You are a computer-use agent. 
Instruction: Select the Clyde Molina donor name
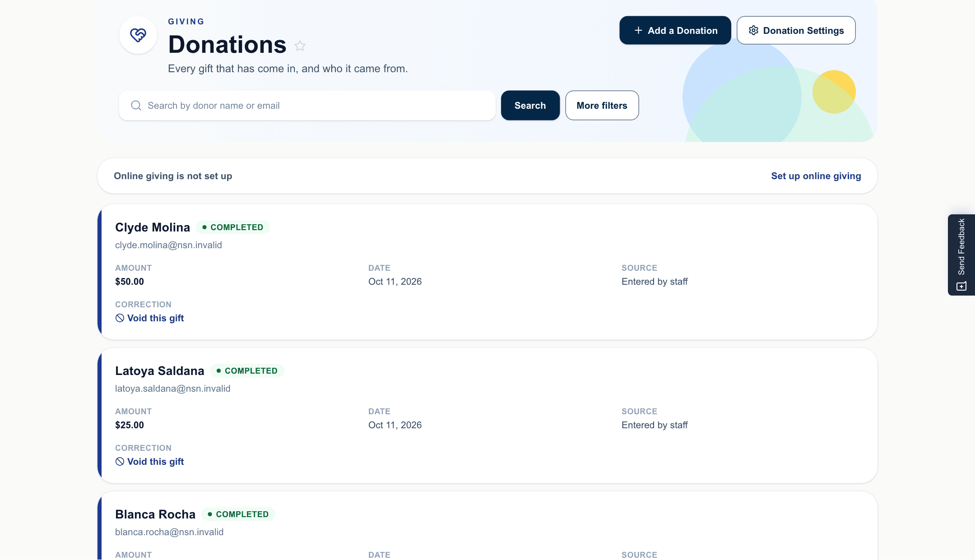pyautogui.click(x=153, y=227)
